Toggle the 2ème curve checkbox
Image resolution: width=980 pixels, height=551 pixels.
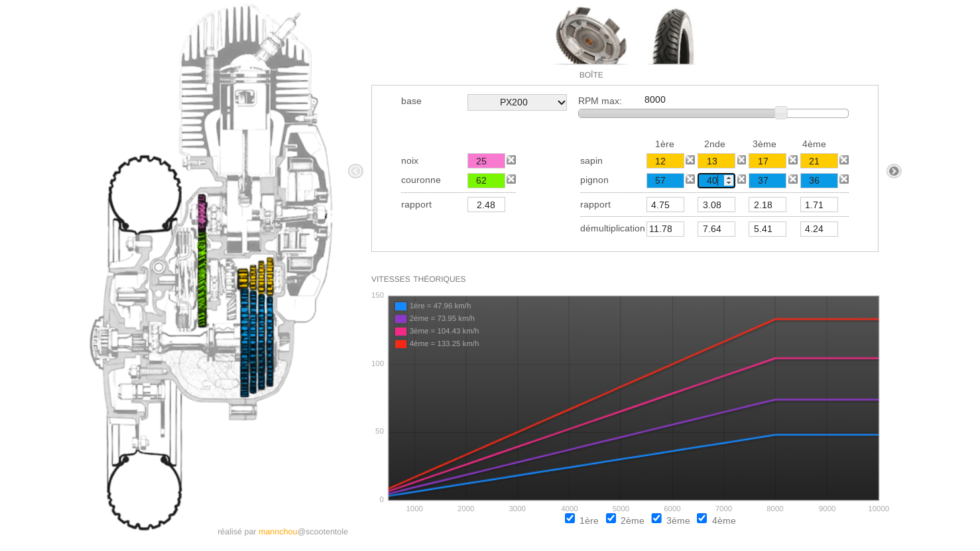(x=611, y=519)
